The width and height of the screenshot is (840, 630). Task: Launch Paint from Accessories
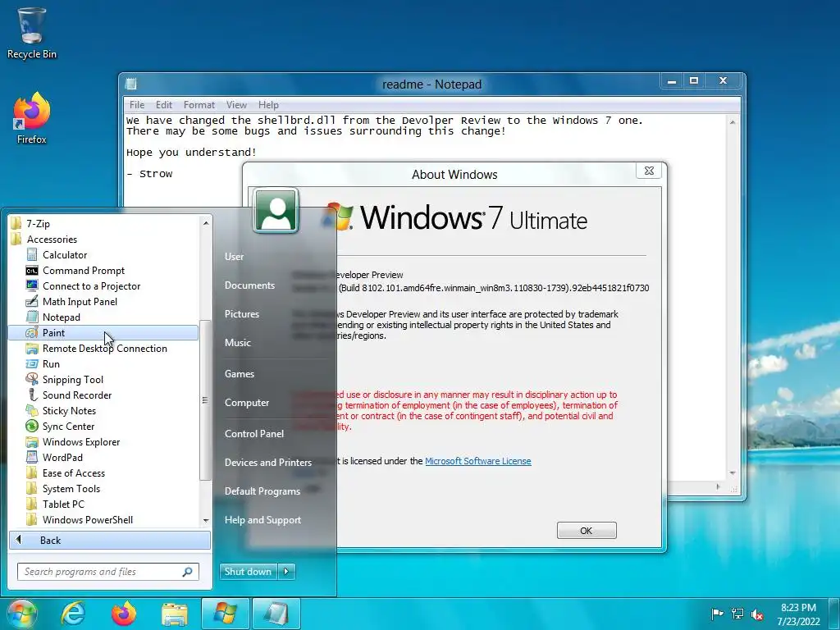[103, 333]
